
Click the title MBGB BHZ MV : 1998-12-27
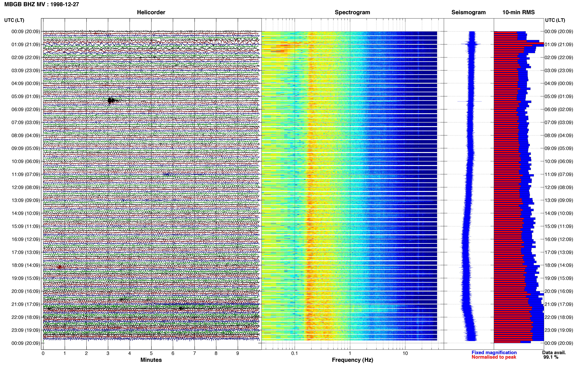pos(42,4)
